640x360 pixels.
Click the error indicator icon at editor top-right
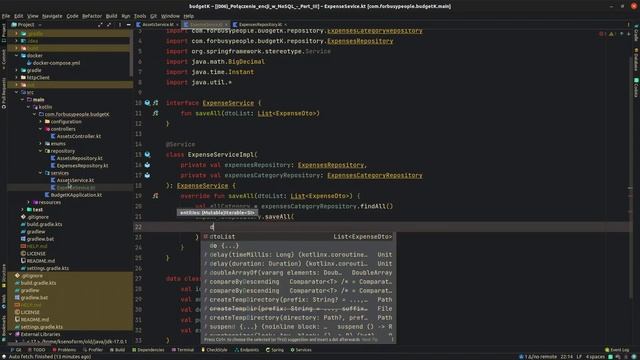tap(602, 34)
